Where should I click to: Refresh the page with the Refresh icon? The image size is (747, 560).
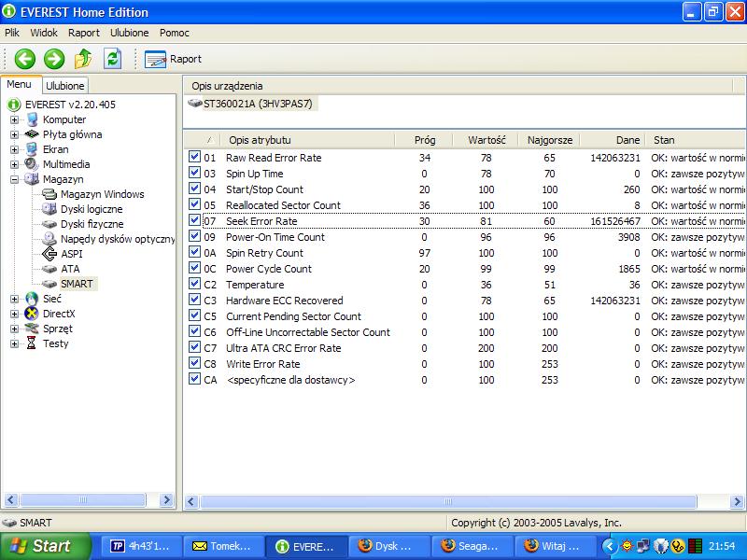point(112,59)
